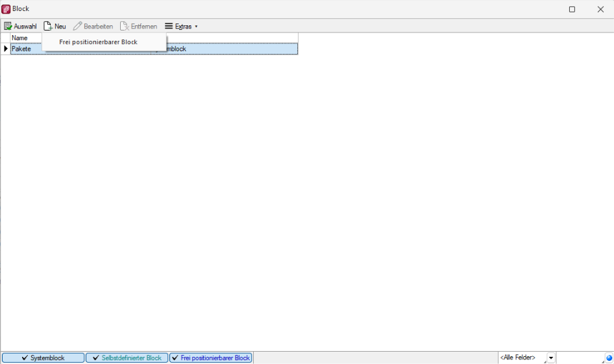
Task: Click the Bearbeiten pencil icon
Action: [77, 27]
